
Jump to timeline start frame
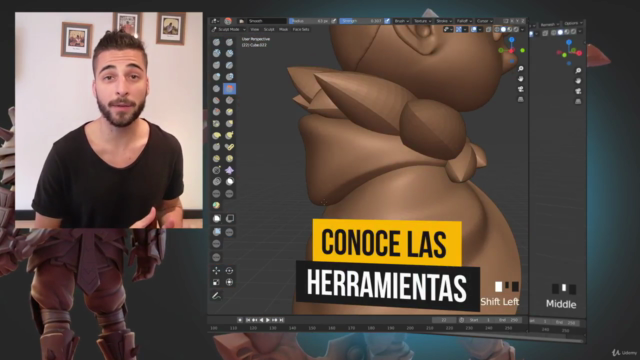[x=248, y=320]
